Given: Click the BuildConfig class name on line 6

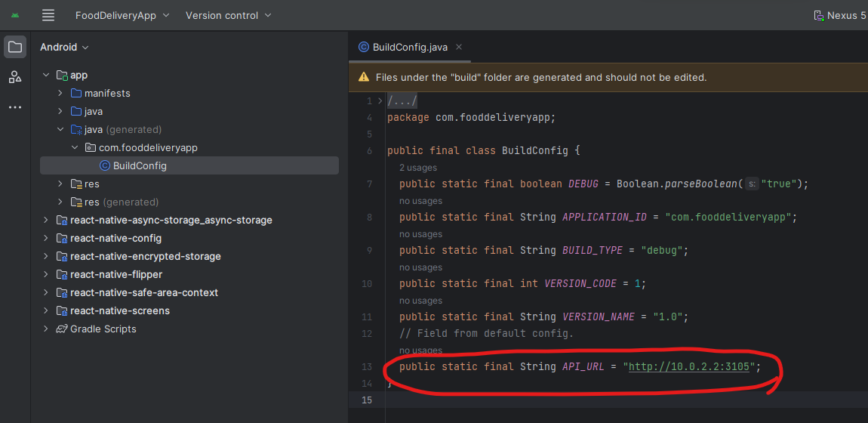Looking at the screenshot, I should point(534,150).
